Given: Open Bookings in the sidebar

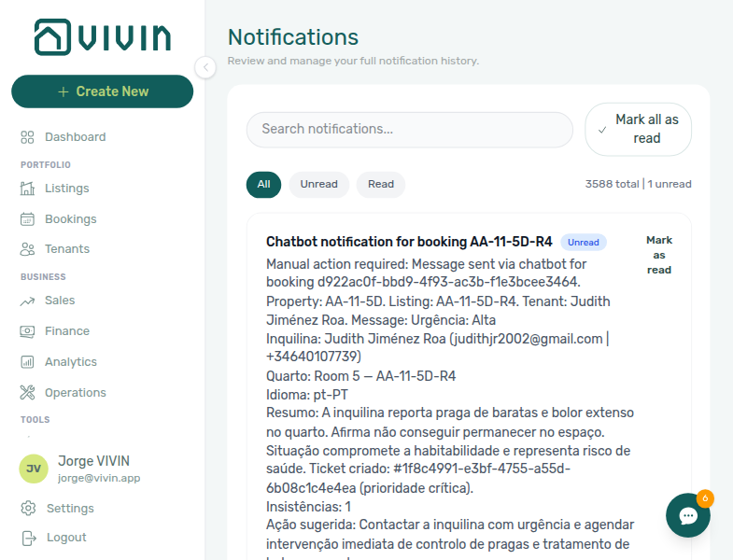Looking at the screenshot, I should (71, 218).
